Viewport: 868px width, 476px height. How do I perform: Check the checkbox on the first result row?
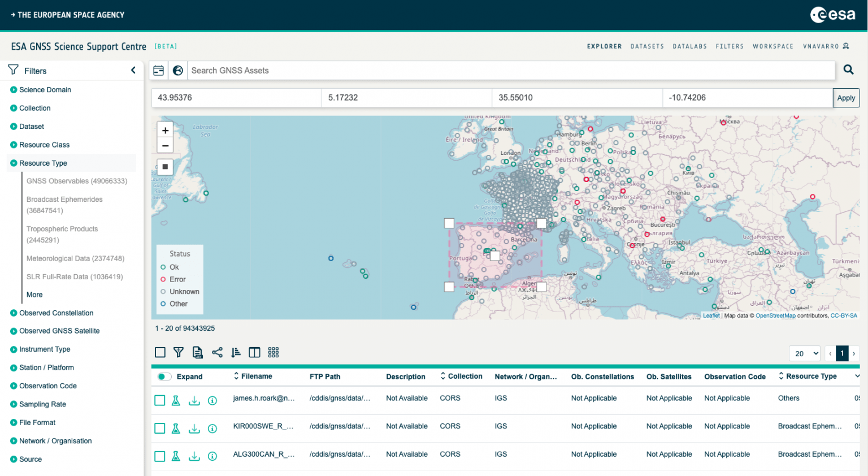[160, 400]
